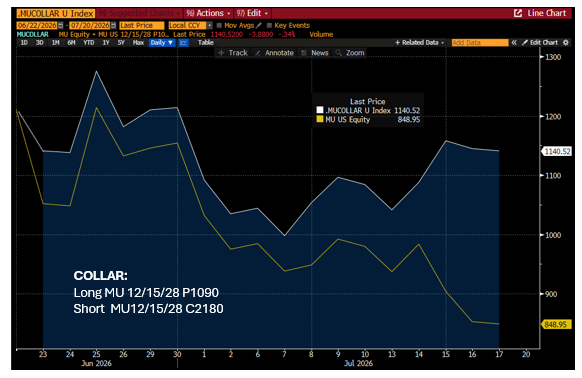Click the Last Price field selector

pos(142,25)
